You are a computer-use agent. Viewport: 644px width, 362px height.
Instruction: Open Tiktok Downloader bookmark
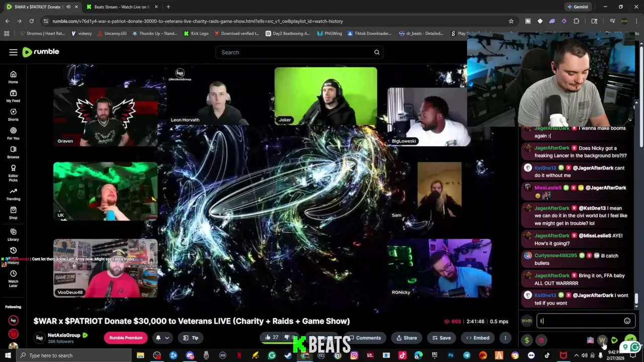tap(369, 34)
